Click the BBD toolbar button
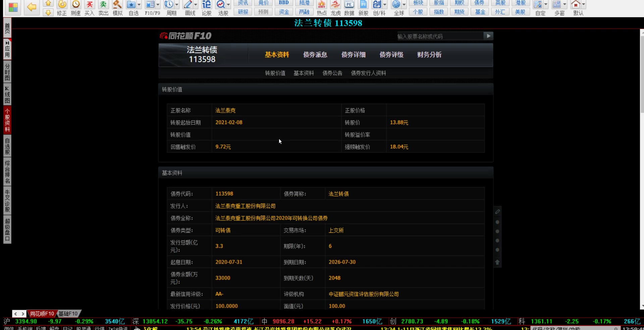 [x=284, y=3]
